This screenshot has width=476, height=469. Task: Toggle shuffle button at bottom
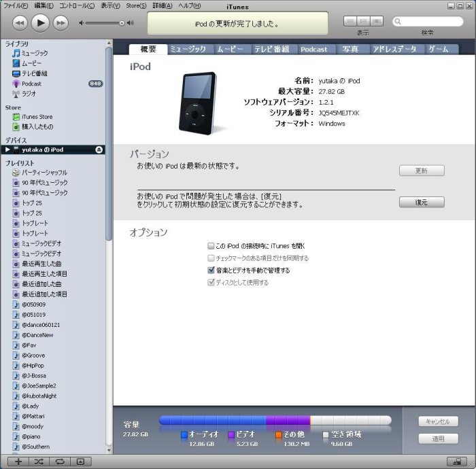pos(39,462)
